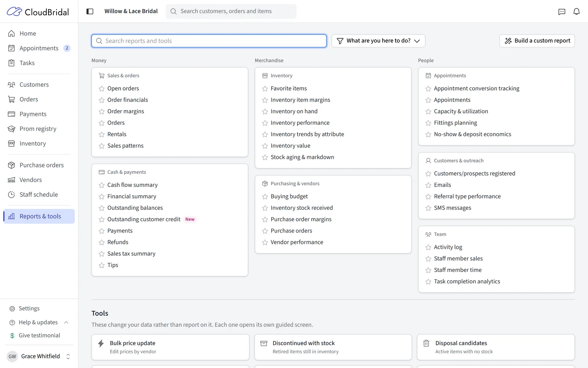Click the Search reports and tools field
This screenshot has height=368, width=588.
point(209,41)
